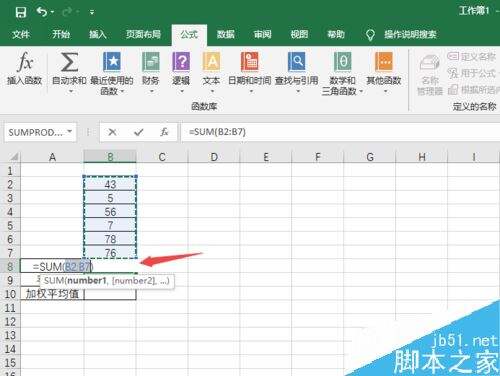Click the 用于公式 button

471,73
